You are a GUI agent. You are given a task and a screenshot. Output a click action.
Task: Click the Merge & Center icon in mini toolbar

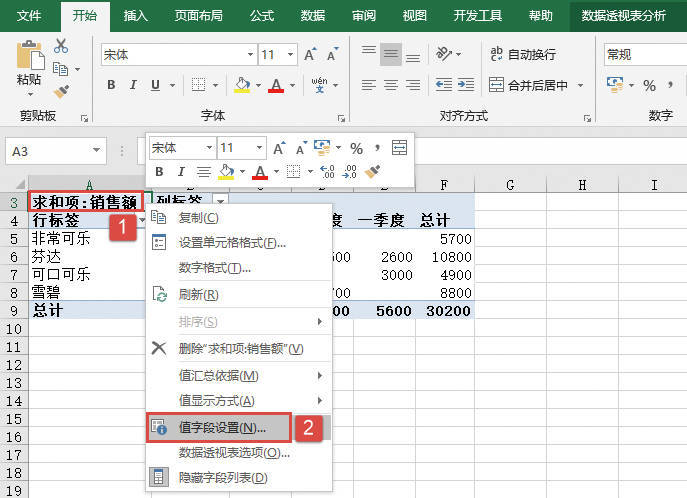[x=400, y=148]
